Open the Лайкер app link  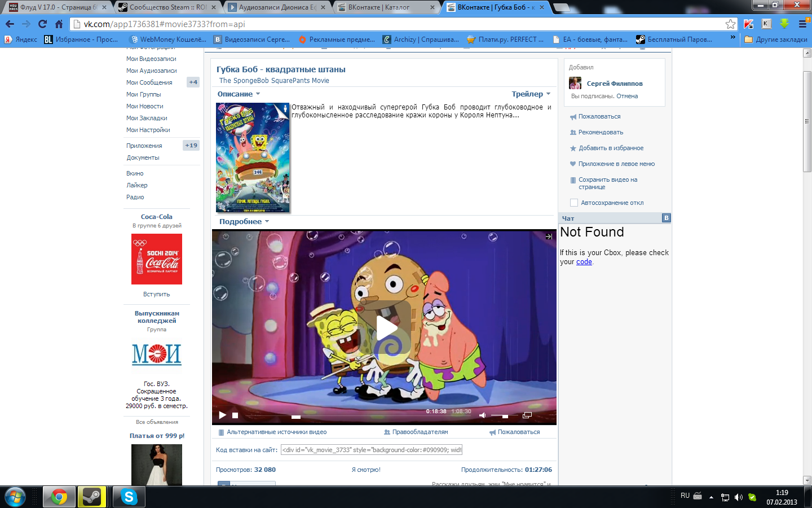[x=137, y=185]
